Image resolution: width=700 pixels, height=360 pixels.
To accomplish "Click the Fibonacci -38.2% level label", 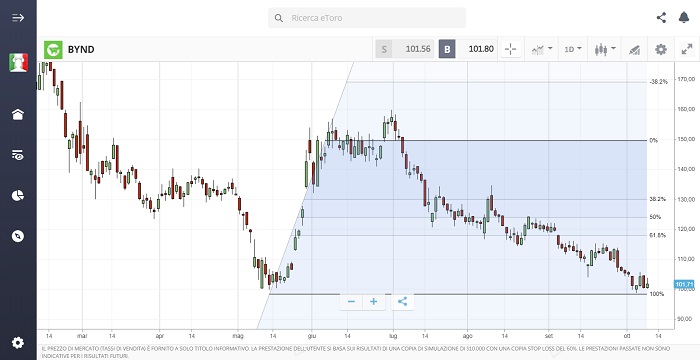I will 658,82.
